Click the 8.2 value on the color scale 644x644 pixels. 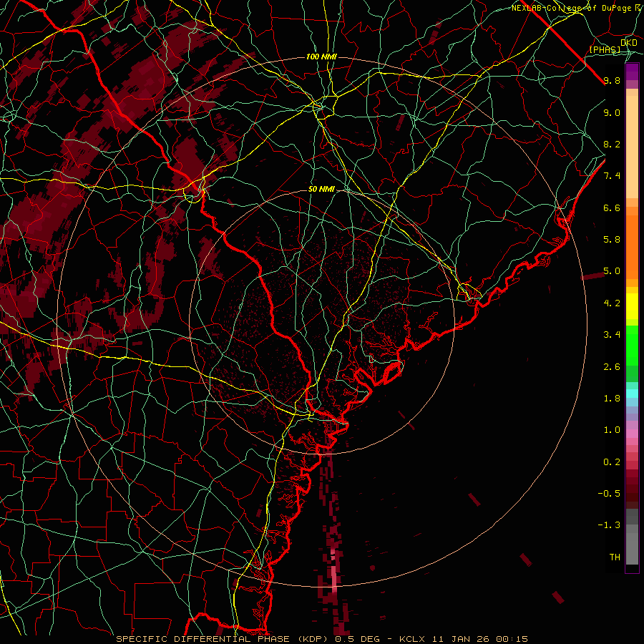tap(612, 144)
